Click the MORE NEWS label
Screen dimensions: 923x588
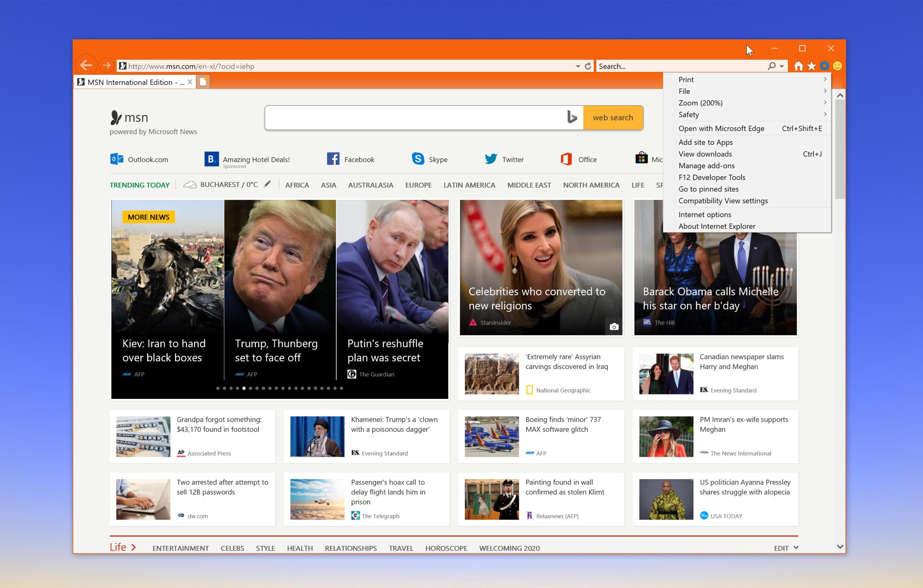pyautogui.click(x=148, y=217)
